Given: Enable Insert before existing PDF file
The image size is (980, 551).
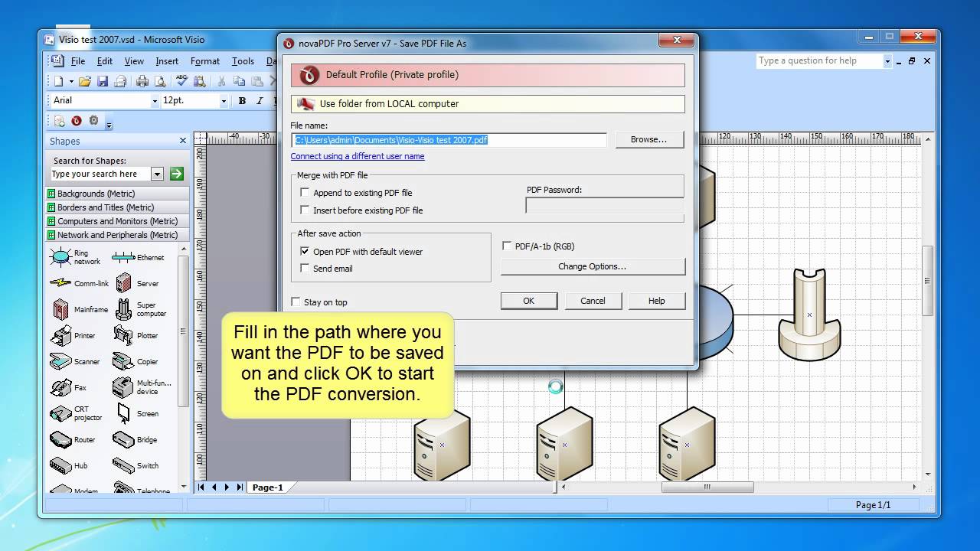Looking at the screenshot, I should click(x=305, y=210).
